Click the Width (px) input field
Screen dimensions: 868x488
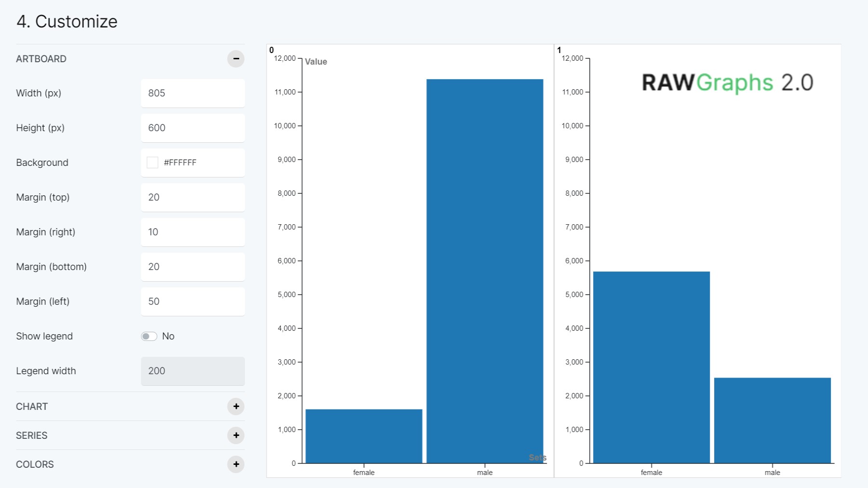click(x=192, y=93)
